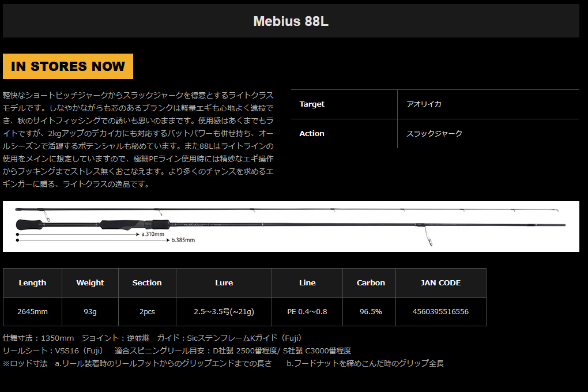588x392 pixels.
Task: Click the リールシート：VSS16 (Fuji) text
Action: point(53,350)
